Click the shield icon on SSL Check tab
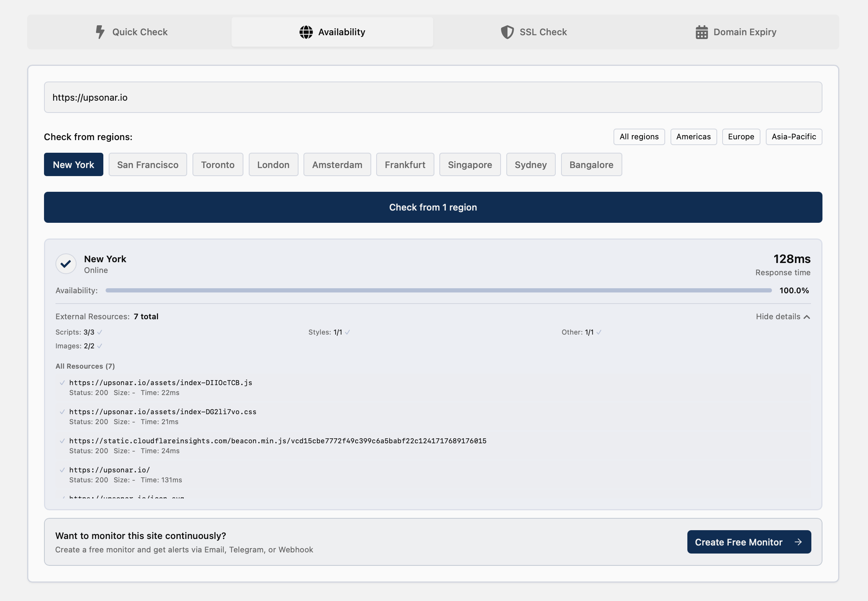This screenshot has width=868, height=601. pyautogui.click(x=507, y=32)
